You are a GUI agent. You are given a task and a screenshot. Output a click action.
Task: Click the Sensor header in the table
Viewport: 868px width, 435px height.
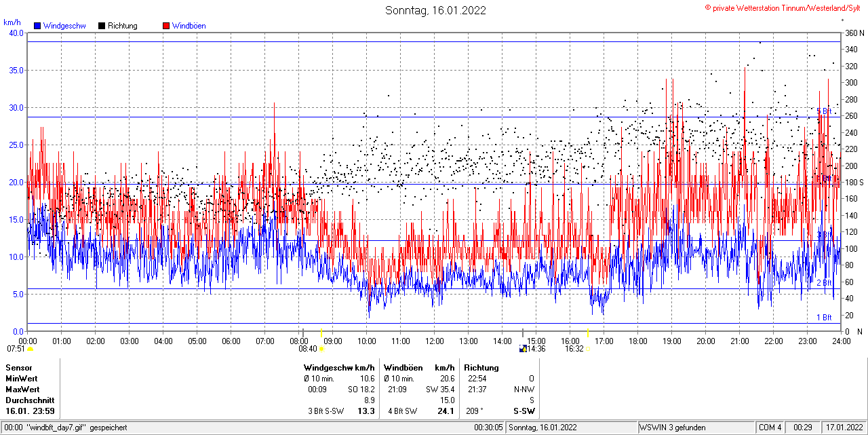(x=19, y=368)
